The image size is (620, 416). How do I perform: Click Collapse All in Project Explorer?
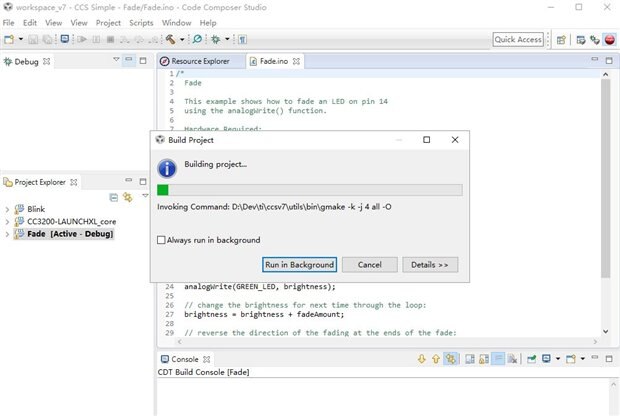pos(113,198)
